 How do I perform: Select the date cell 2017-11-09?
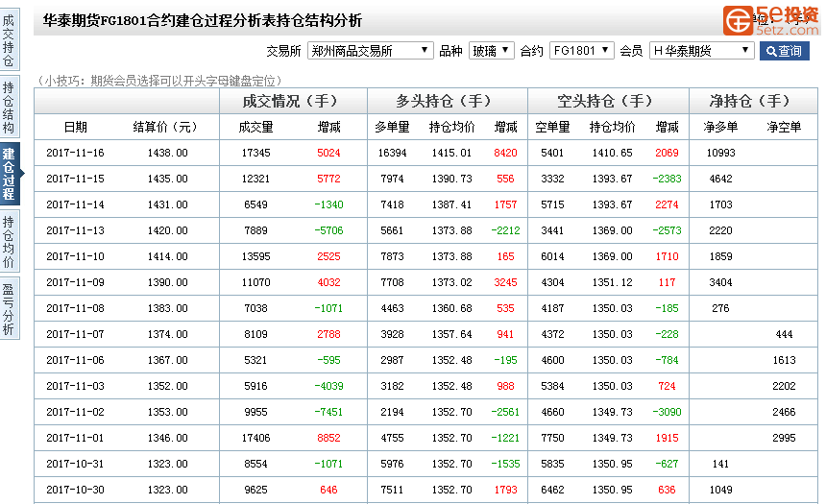pos(75,282)
